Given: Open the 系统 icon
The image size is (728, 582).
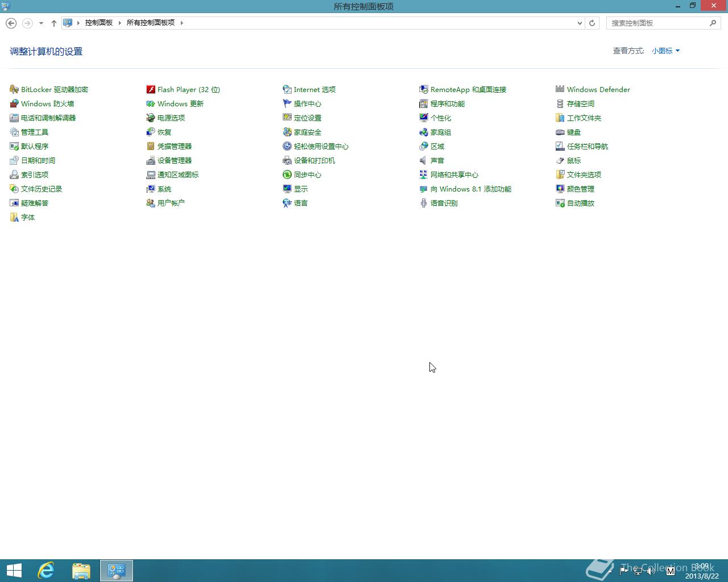Looking at the screenshot, I should coord(151,189).
